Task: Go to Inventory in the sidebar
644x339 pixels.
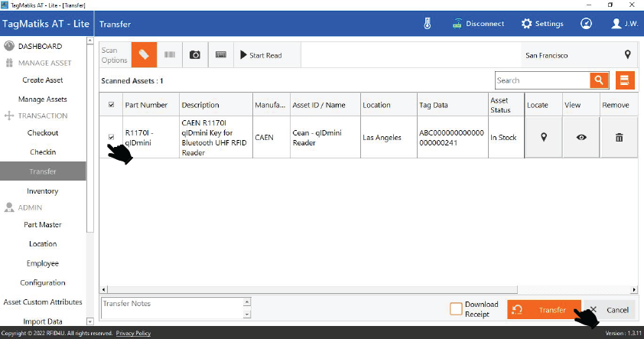Action: (x=43, y=191)
